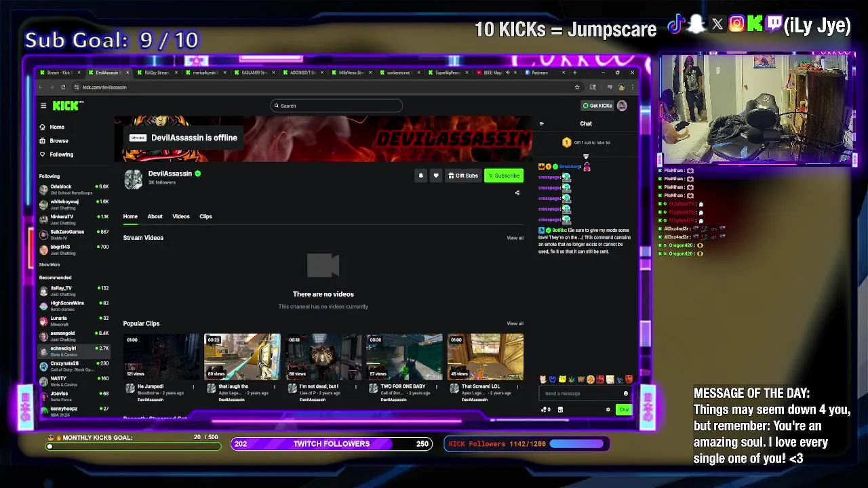Open the Kick sidebar hamburger menu
868x488 pixels.
tap(43, 106)
